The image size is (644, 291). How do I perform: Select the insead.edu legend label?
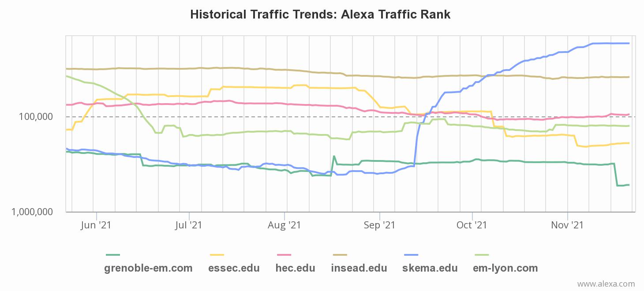(x=359, y=268)
